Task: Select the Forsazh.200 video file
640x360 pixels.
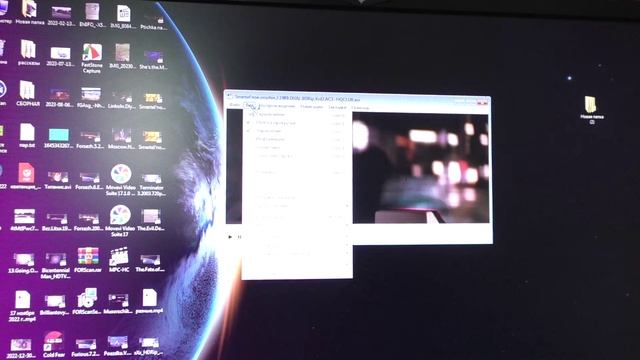Action: [x=89, y=222]
